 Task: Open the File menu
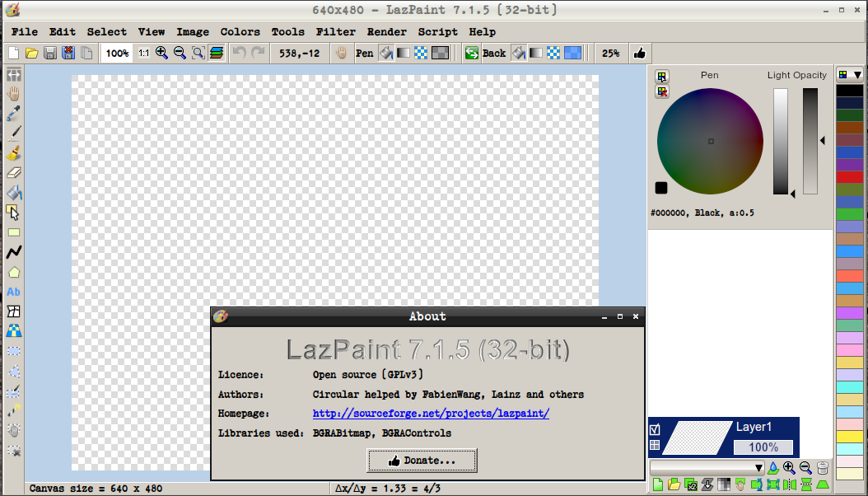tap(25, 32)
